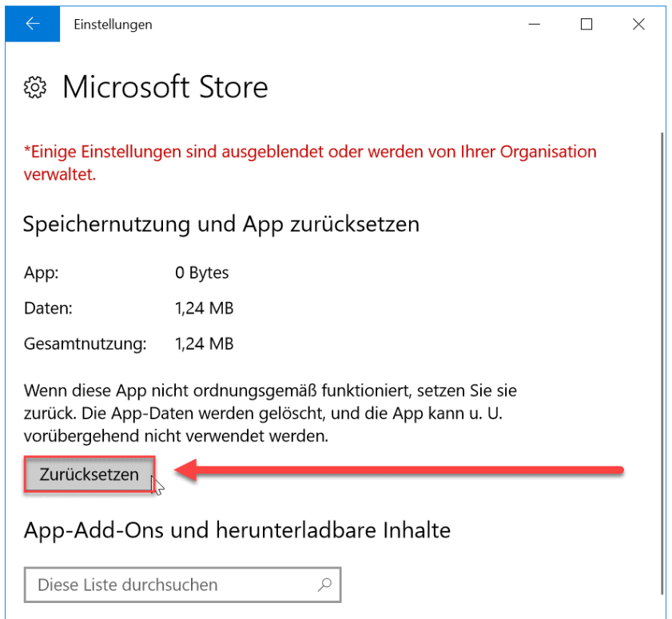Image resolution: width=672 pixels, height=619 pixels.
Task: Select the '1,24 MB' value next to Daten
Action: pyautogui.click(x=204, y=308)
